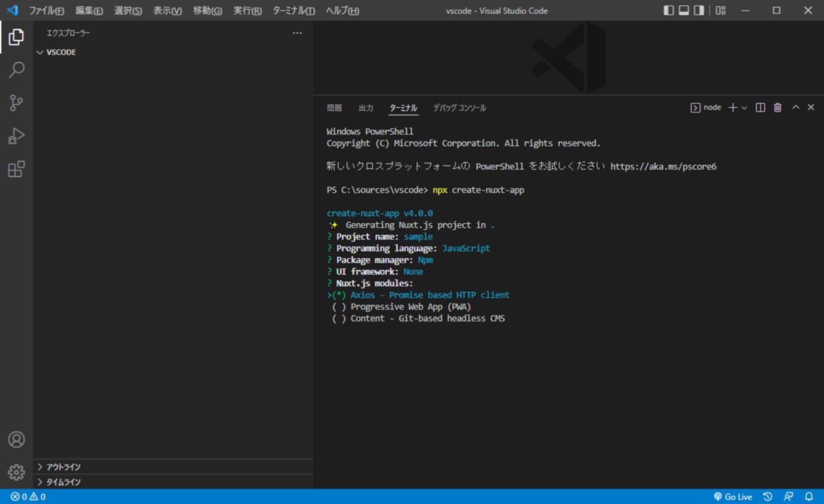Open the Source Control view
The height and width of the screenshot is (504, 824).
[x=16, y=103]
